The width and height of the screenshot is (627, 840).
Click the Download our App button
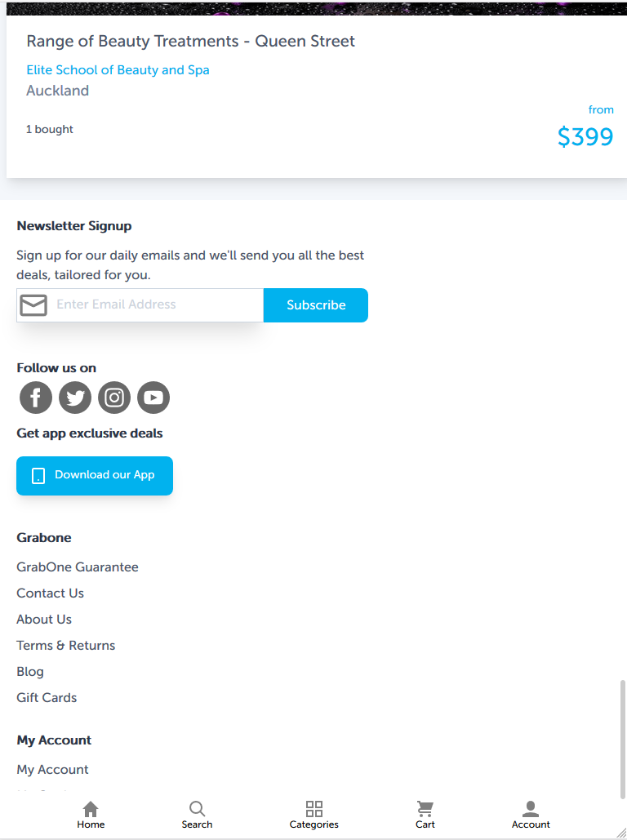[95, 476]
